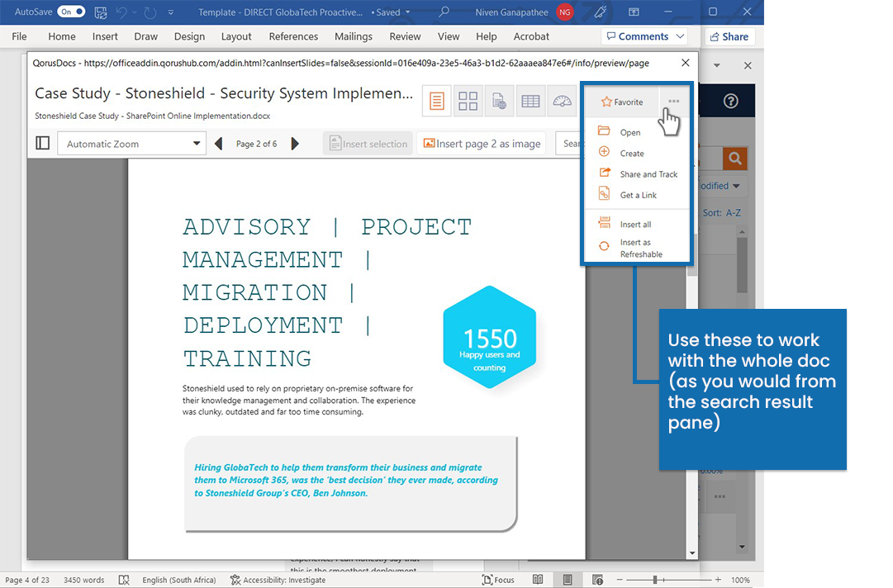The height and width of the screenshot is (588, 893).
Task: Select the document preview view icon
Action: coord(436,101)
